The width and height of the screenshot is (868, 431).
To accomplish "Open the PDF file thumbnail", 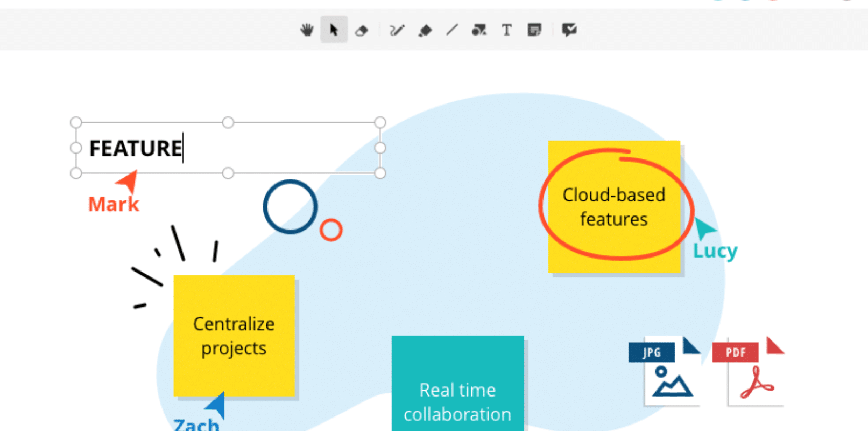I will coord(749,373).
